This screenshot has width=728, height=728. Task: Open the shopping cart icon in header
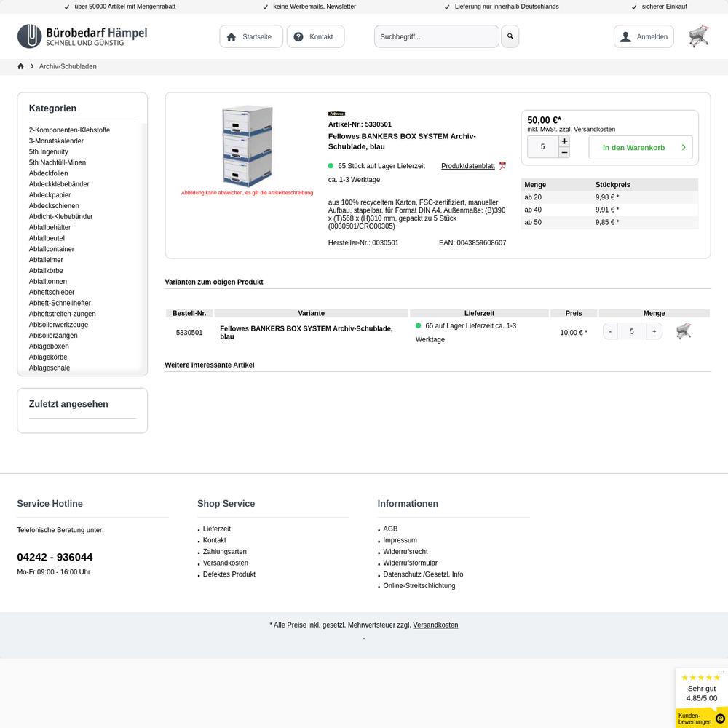pos(699,36)
